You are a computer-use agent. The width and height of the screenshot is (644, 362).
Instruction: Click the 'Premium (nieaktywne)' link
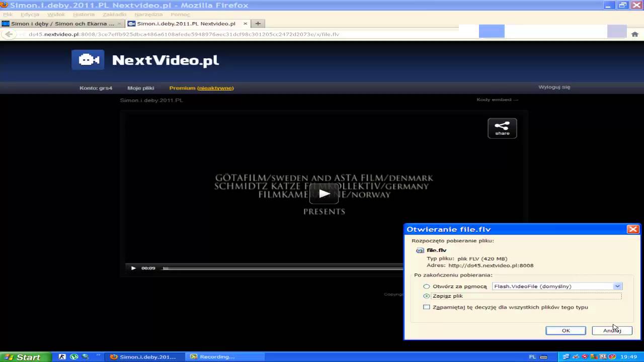pyautogui.click(x=201, y=88)
